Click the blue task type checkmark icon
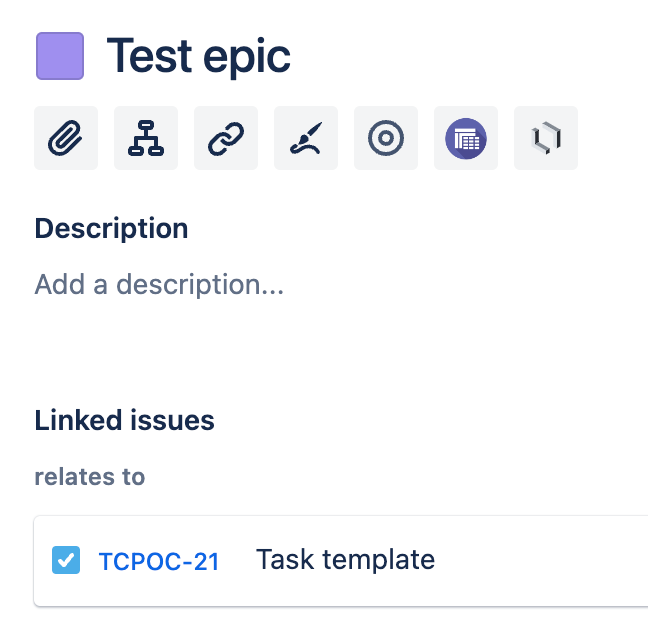 tap(66, 560)
